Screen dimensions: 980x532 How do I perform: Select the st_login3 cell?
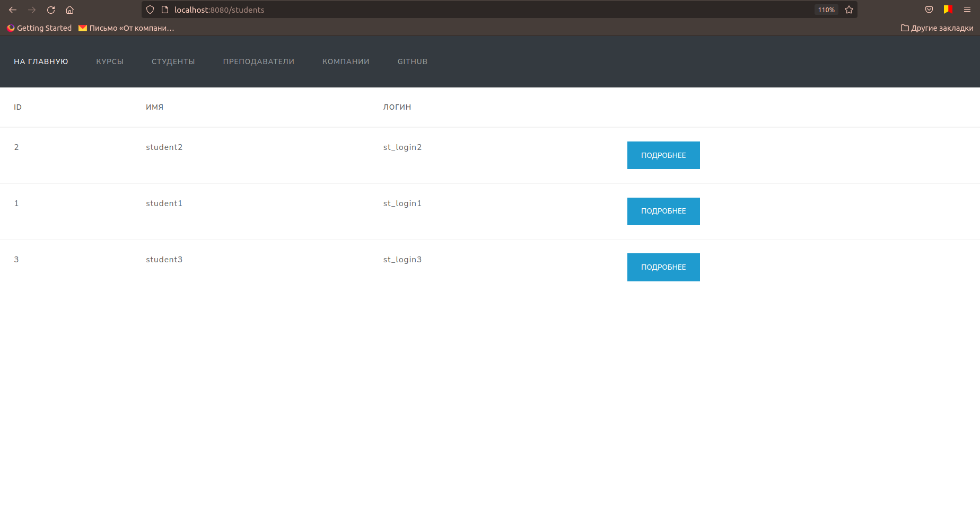click(x=402, y=260)
